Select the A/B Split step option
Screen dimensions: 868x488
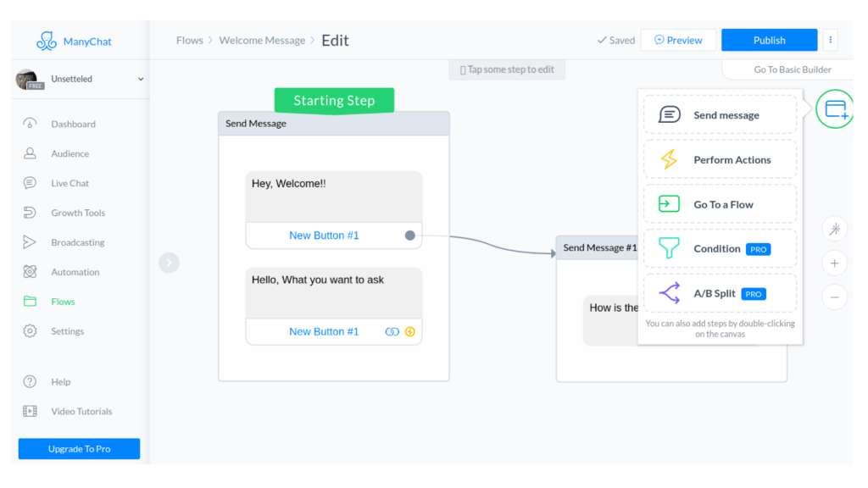coord(721,293)
